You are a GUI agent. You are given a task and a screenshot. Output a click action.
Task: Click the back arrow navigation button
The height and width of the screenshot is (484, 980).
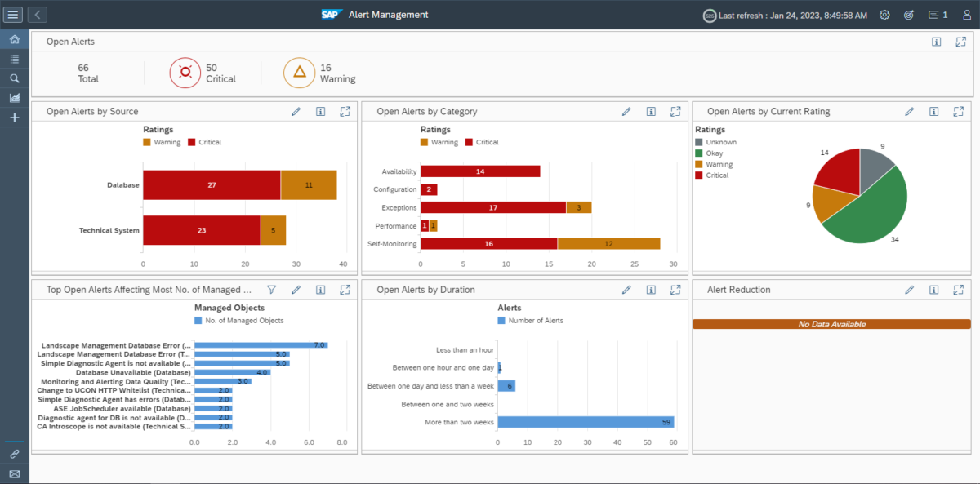36,14
